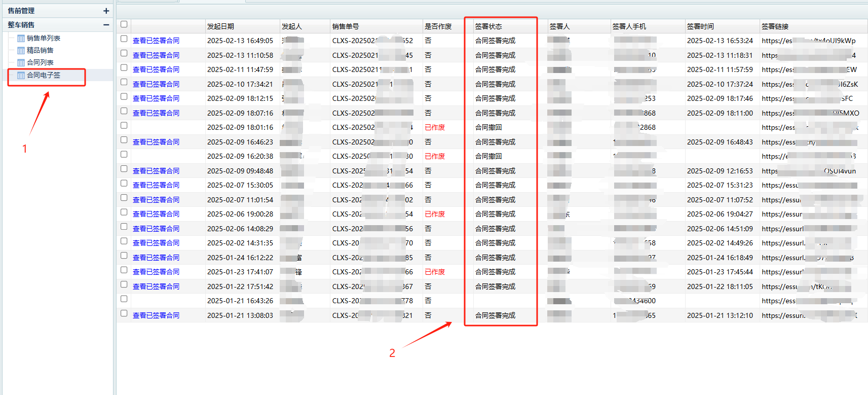Image resolution: width=868 pixels, height=395 pixels.
Task: Collapse the 整车销售 section with minus icon
Action: 106,25
